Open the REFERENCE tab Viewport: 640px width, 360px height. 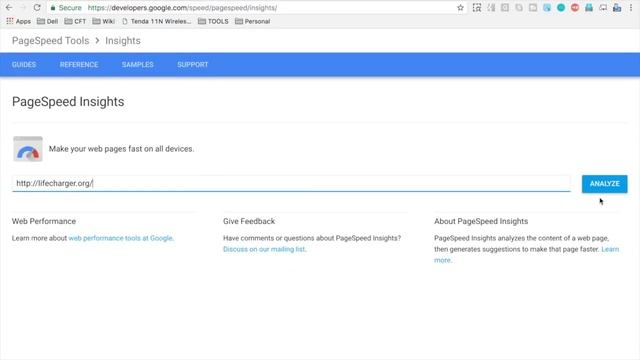click(x=79, y=64)
